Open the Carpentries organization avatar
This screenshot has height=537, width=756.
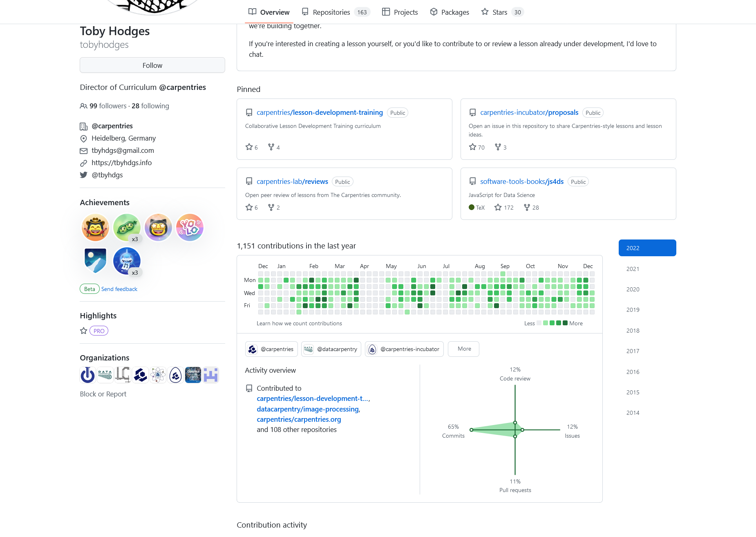[140, 375]
